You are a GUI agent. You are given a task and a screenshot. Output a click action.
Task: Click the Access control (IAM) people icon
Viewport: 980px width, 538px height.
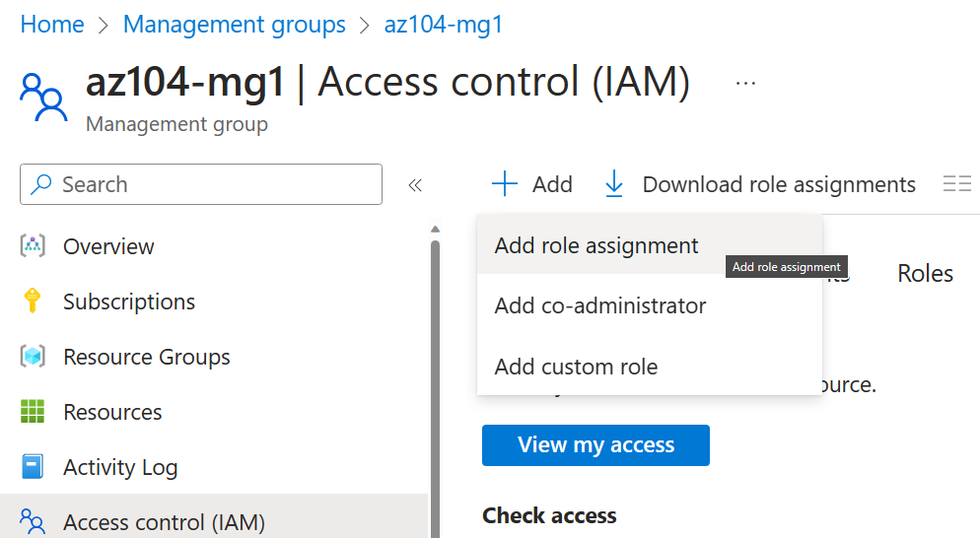(33, 521)
